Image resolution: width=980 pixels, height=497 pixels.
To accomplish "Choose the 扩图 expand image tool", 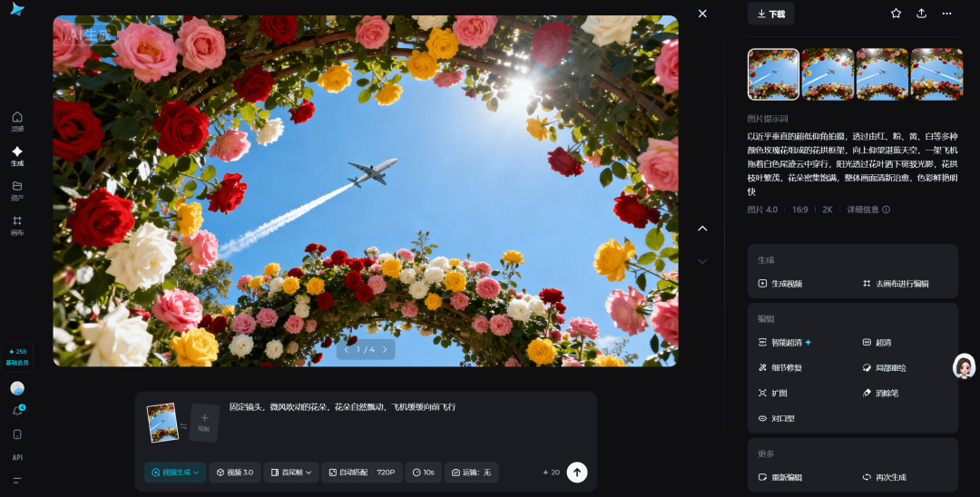I will click(773, 393).
